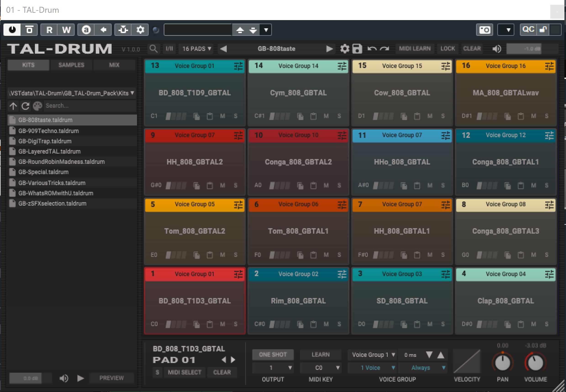Solo the Conga_808_GBTAL1 pad
566x392 pixels.
(x=547, y=186)
